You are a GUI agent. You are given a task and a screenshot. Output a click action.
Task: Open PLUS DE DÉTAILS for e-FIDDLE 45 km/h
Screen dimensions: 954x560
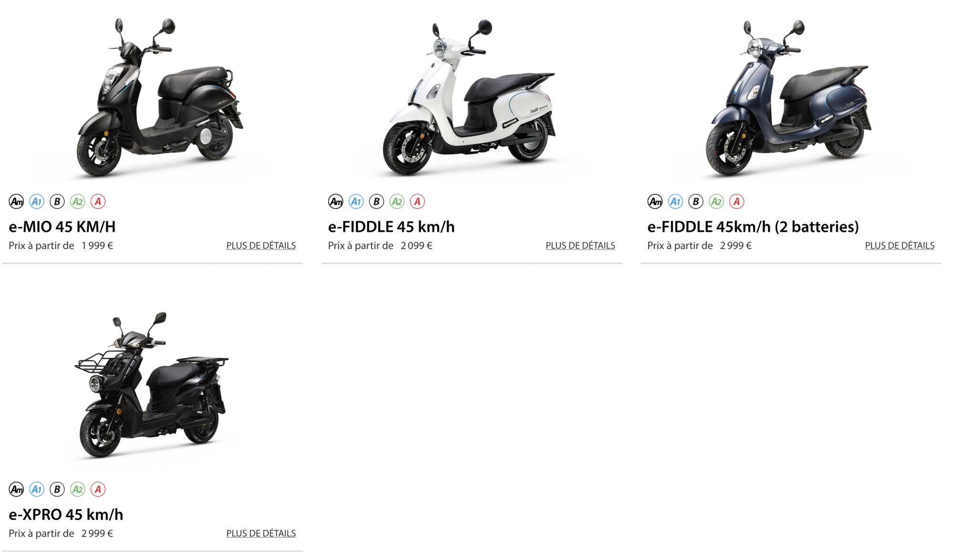tap(581, 246)
